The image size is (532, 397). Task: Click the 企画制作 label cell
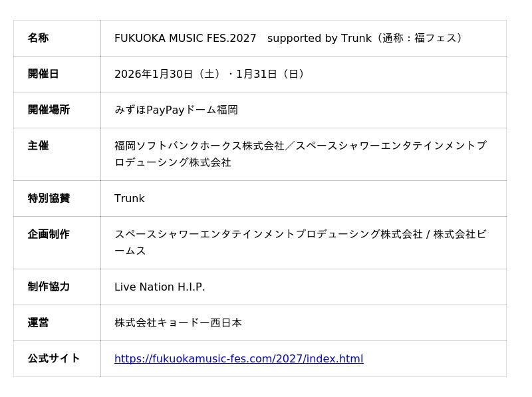pos(57,243)
